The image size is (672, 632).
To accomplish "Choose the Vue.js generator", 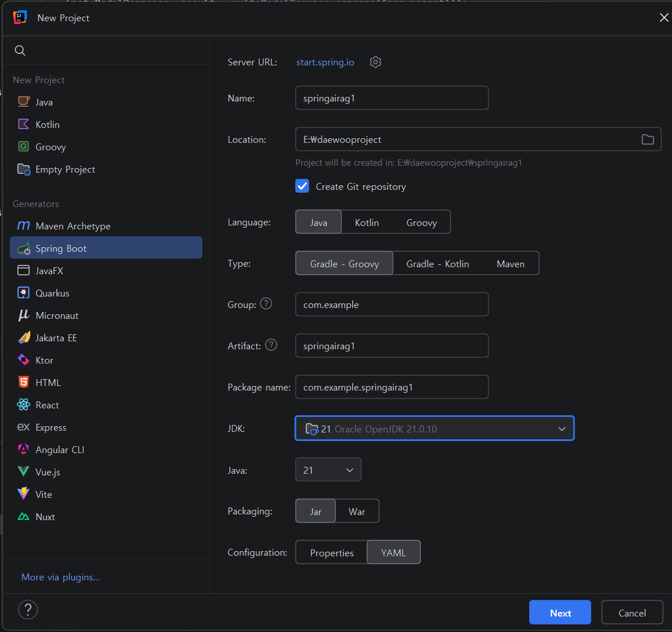I will (x=106, y=472).
